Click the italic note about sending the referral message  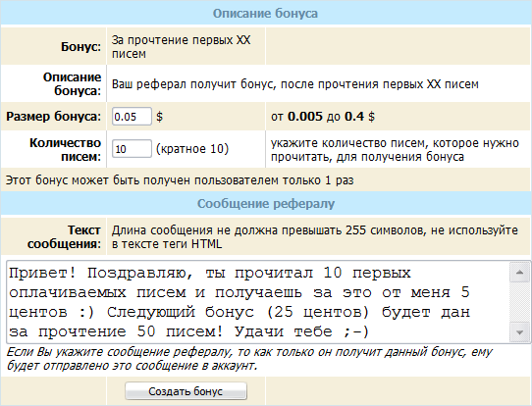249,359
